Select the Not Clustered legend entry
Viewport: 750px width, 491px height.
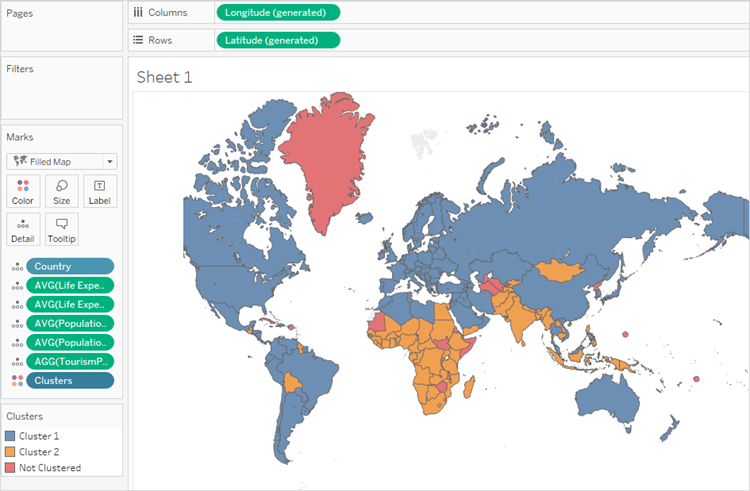point(49,467)
